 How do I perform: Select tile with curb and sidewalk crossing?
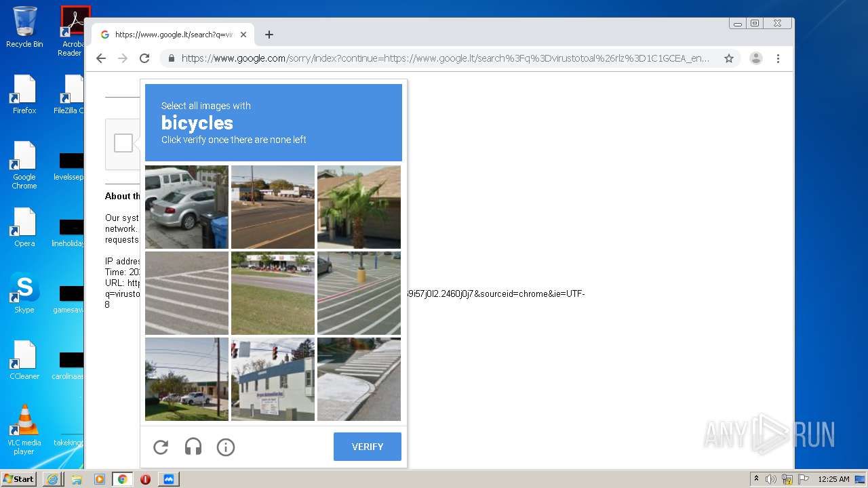pyautogui.click(x=359, y=380)
